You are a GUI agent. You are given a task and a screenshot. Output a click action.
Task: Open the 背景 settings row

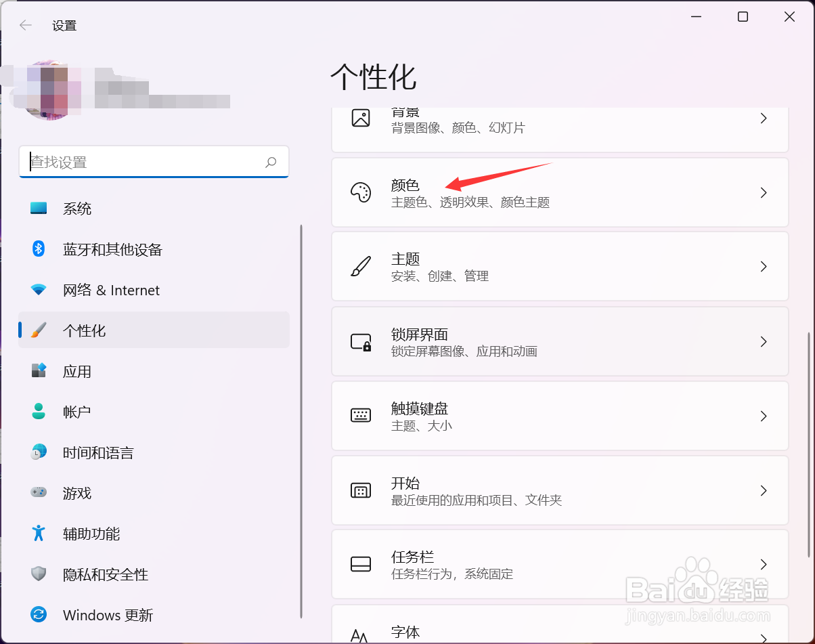[x=559, y=122]
